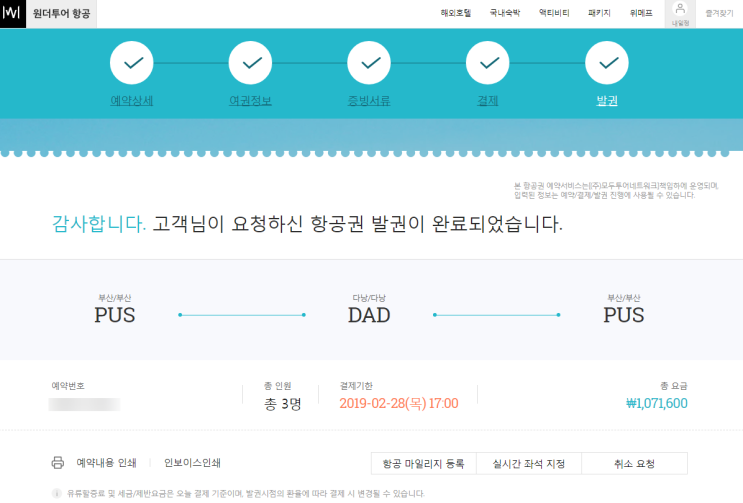Click the 증빙서류 step checkmark circle
743x503 pixels.
(x=369, y=63)
